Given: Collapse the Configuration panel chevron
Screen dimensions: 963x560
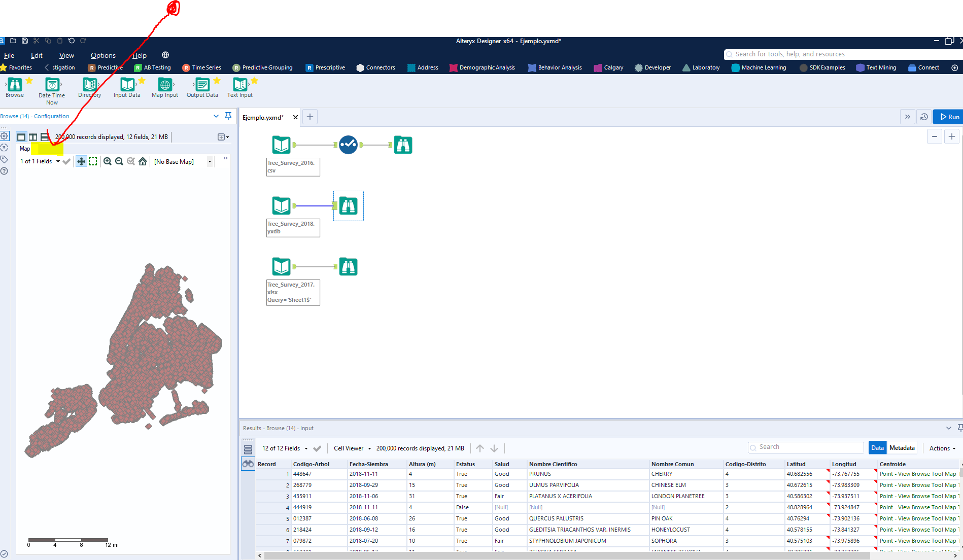Looking at the screenshot, I should pos(216,116).
